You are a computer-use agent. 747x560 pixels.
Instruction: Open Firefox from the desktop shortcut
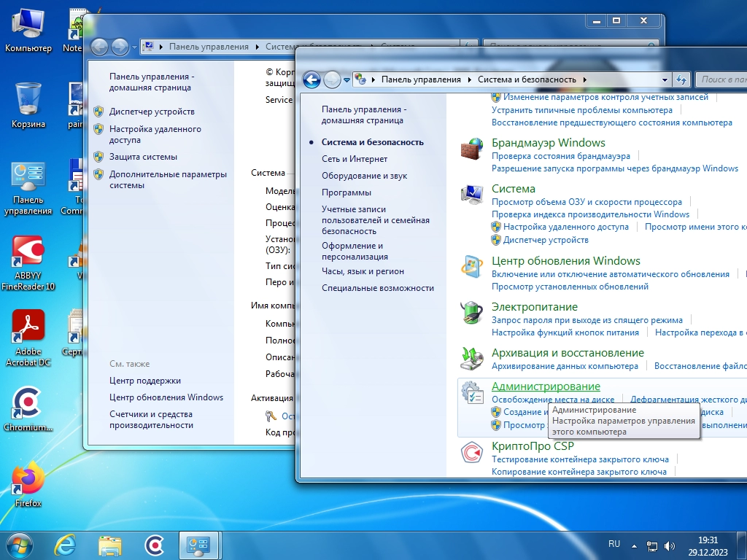pyautogui.click(x=28, y=479)
